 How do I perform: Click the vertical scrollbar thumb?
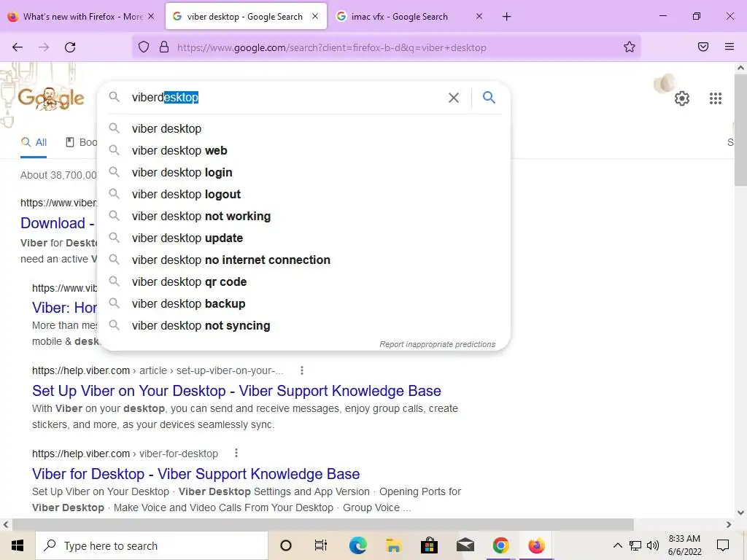coord(740,128)
